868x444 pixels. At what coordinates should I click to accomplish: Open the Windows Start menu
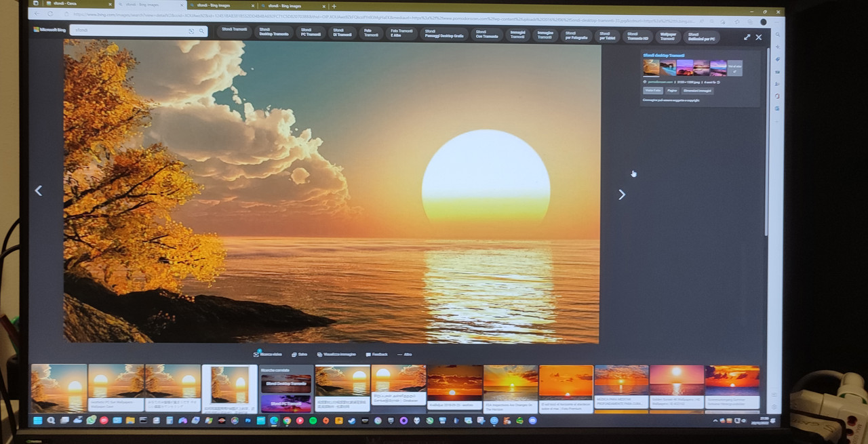(x=38, y=420)
